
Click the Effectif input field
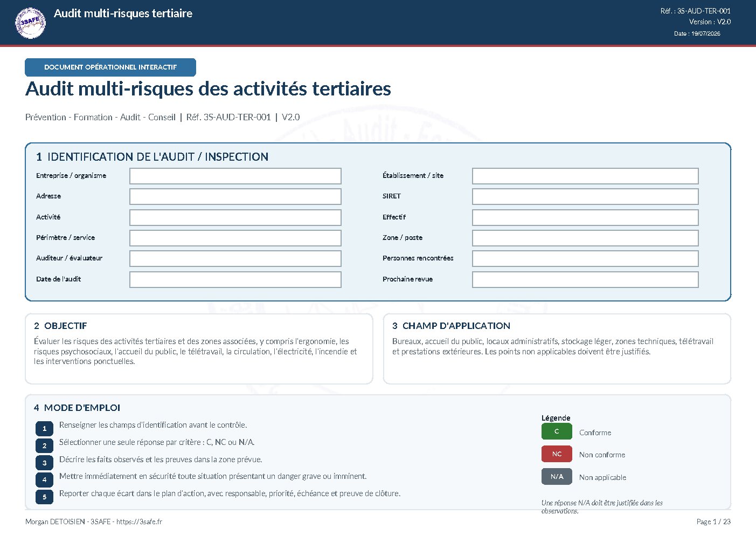[x=585, y=217]
